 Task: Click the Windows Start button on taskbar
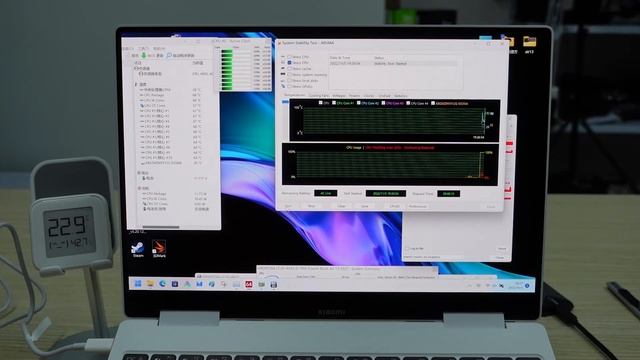click(x=138, y=284)
